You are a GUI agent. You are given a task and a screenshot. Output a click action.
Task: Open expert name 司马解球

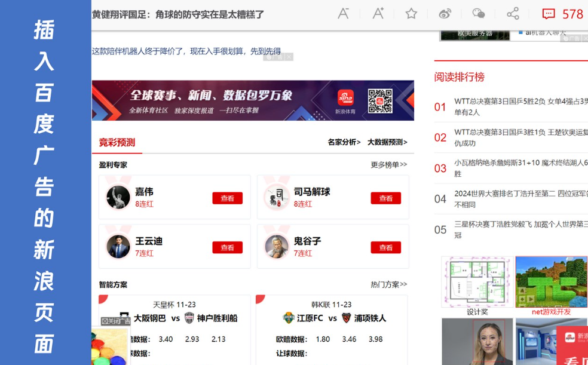(x=312, y=192)
